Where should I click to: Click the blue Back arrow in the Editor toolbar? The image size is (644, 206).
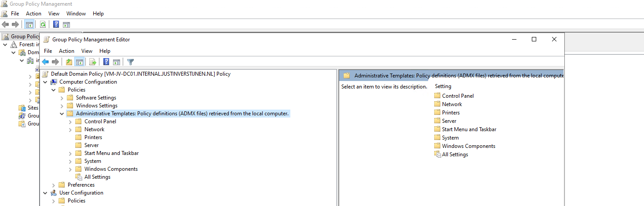click(45, 62)
